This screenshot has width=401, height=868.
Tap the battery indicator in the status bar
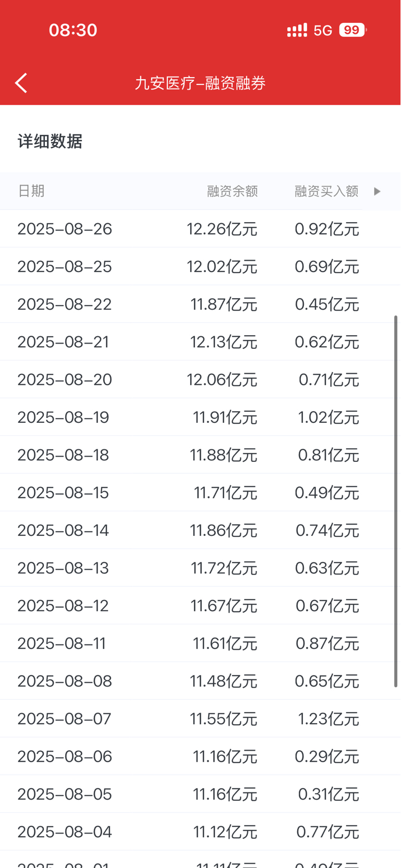tap(353, 30)
